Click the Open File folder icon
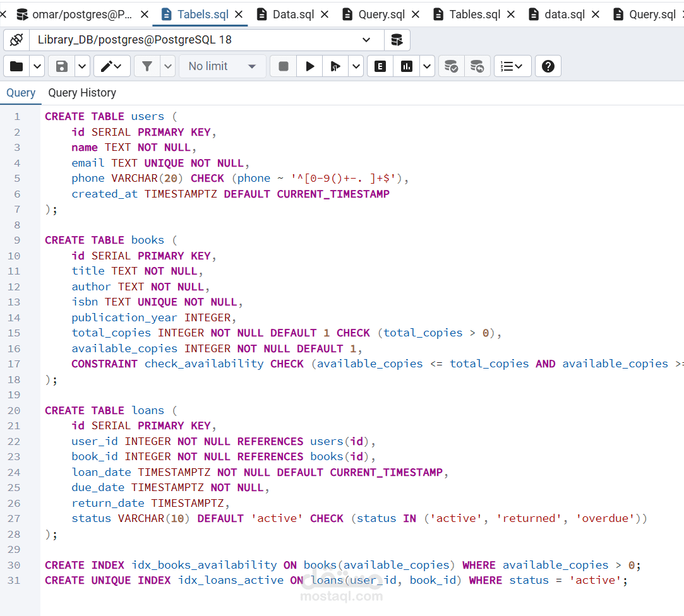Image resolution: width=684 pixels, height=616 pixels. (16, 66)
